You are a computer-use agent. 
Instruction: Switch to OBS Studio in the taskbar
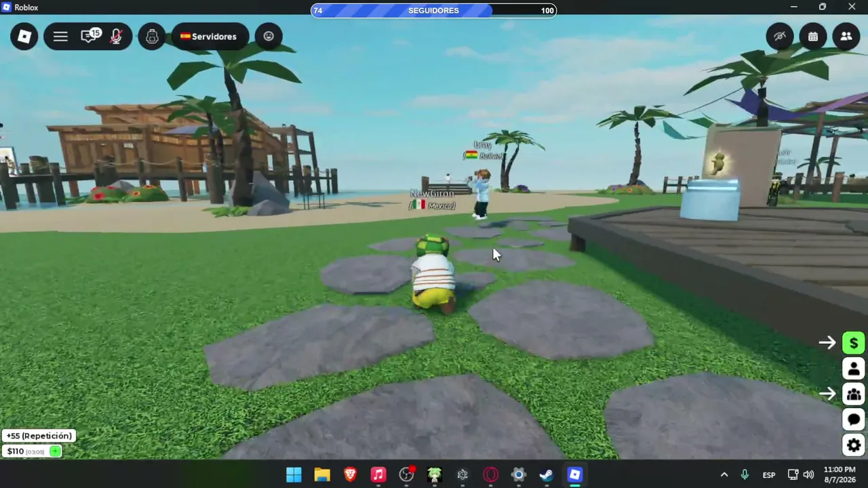click(406, 475)
